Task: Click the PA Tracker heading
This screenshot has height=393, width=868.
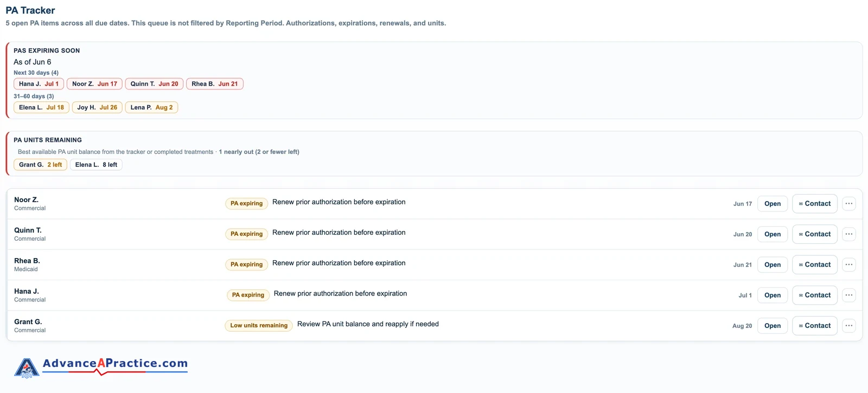Action: tap(30, 10)
